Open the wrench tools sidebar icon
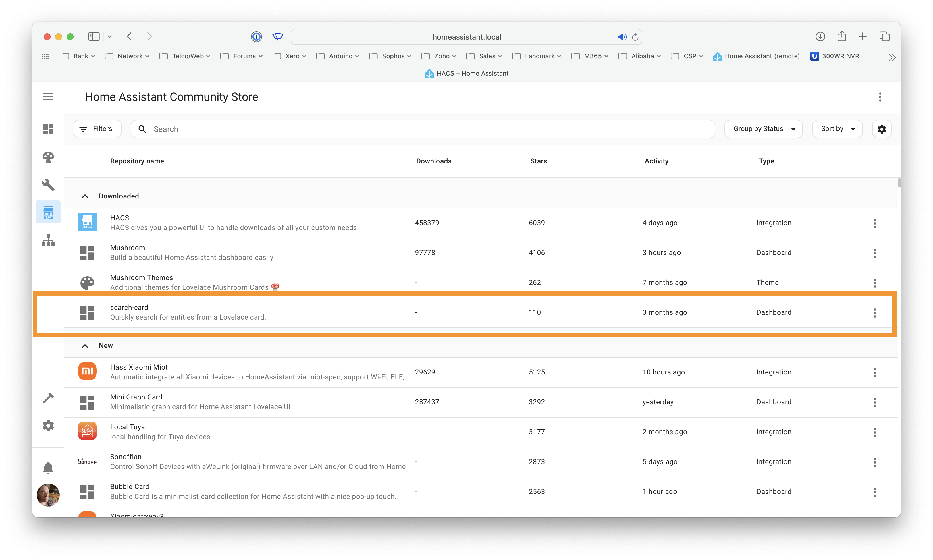The height and width of the screenshot is (560, 933). coord(48,185)
